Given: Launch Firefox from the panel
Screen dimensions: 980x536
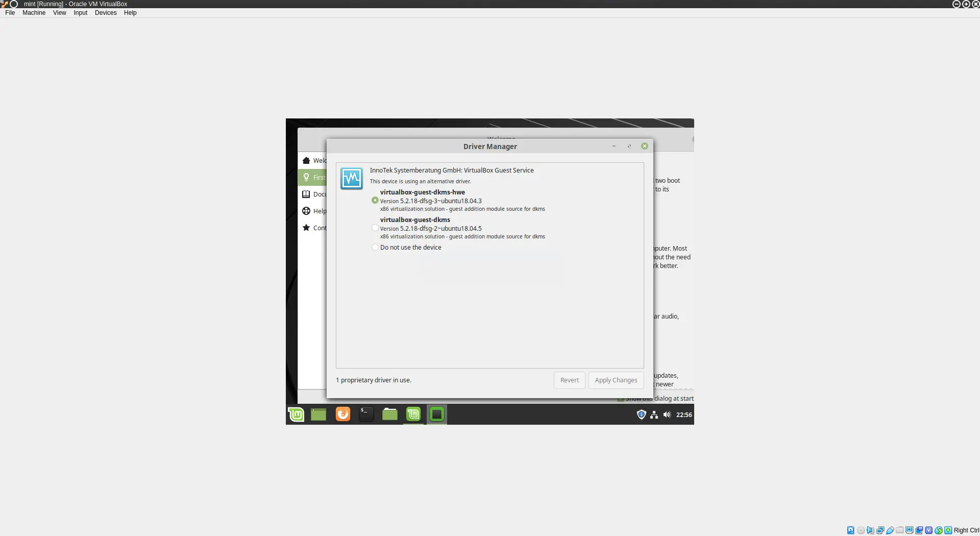Looking at the screenshot, I should (343, 413).
